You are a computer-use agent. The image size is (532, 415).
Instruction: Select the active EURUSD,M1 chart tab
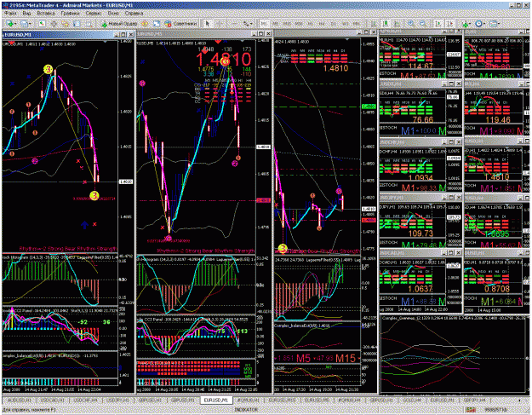tap(216, 401)
